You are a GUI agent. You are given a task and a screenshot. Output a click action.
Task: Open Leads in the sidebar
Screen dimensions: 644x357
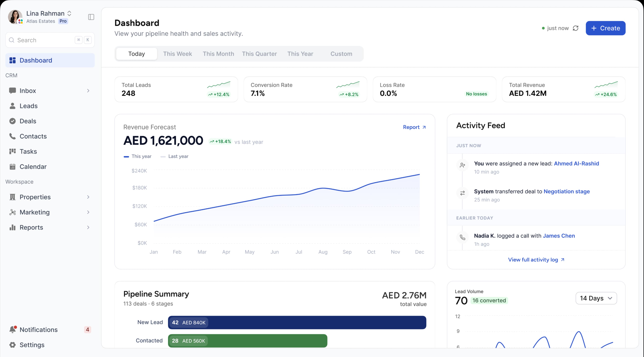[x=50, y=106]
